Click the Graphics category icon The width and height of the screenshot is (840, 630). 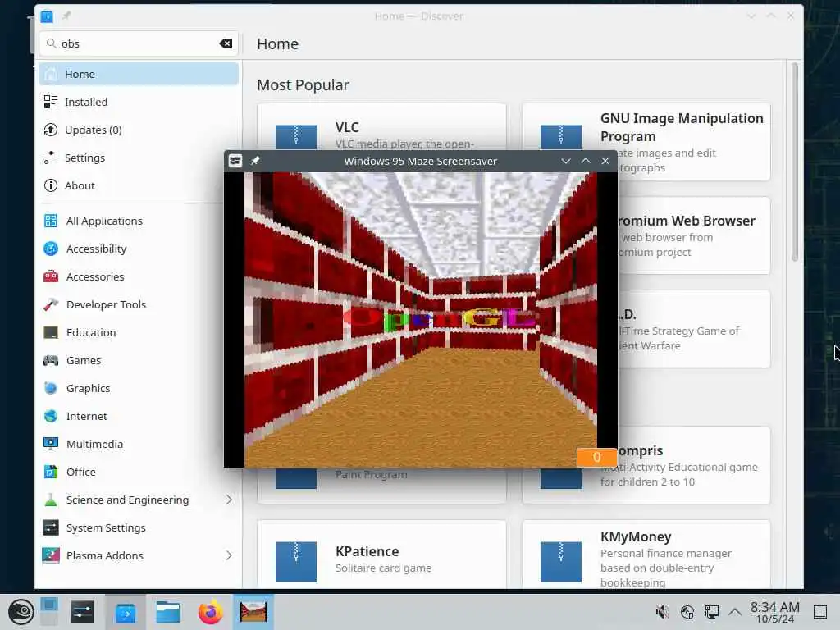tap(51, 388)
